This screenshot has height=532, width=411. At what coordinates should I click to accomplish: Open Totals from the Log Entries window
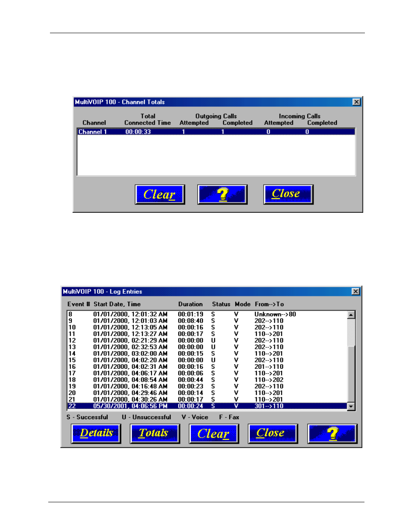pos(155,433)
